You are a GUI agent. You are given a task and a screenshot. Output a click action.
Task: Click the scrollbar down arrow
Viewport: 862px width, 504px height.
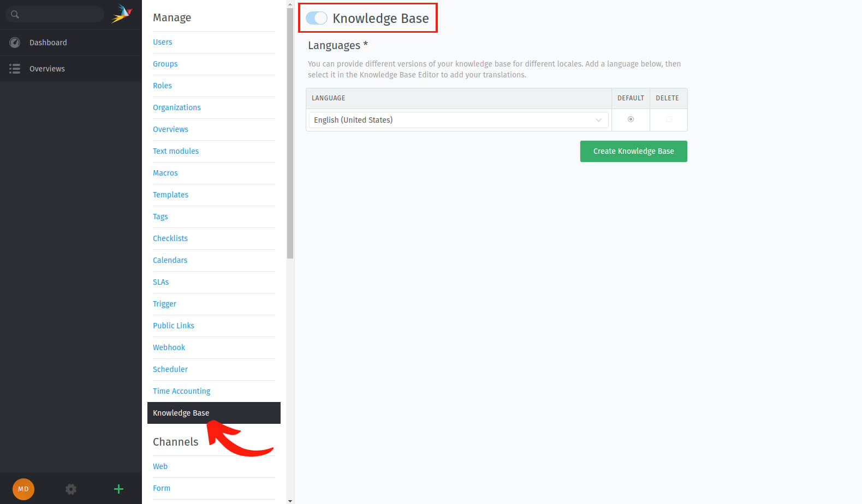pyautogui.click(x=290, y=500)
